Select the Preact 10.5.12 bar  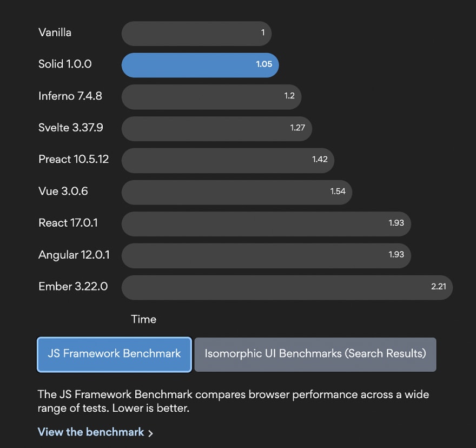coord(228,160)
